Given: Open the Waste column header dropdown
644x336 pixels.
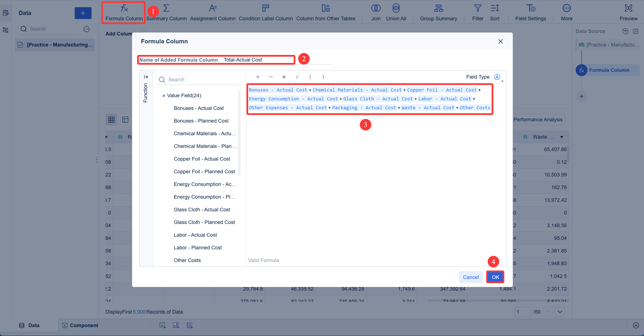Looking at the screenshot, I should pyautogui.click(x=562, y=137).
